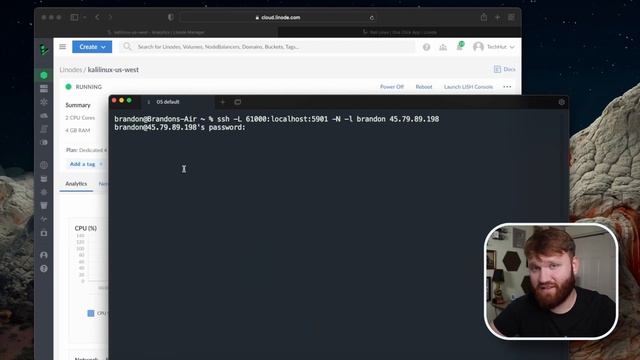Launch the LISH Console
The image size is (640, 360).
(x=468, y=87)
